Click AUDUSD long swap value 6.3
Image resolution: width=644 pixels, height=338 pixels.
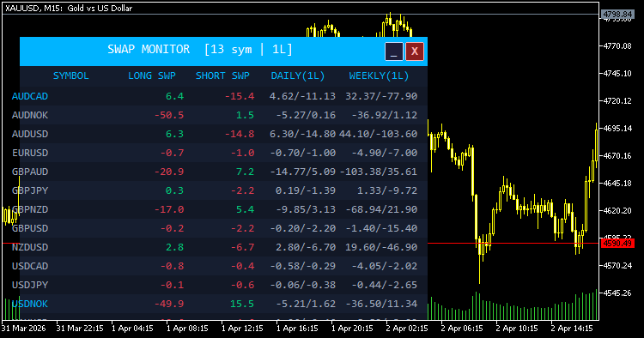click(174, 134)
